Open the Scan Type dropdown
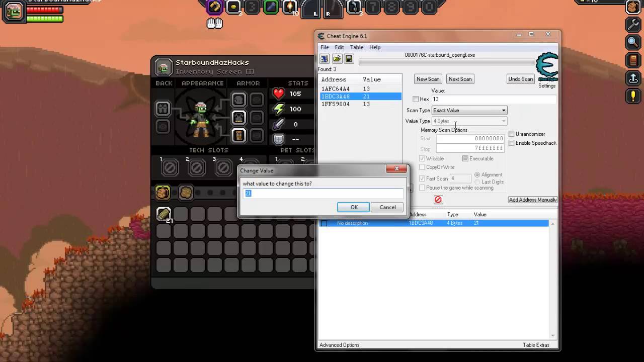 pyautogui.click(x=469, y=111)
